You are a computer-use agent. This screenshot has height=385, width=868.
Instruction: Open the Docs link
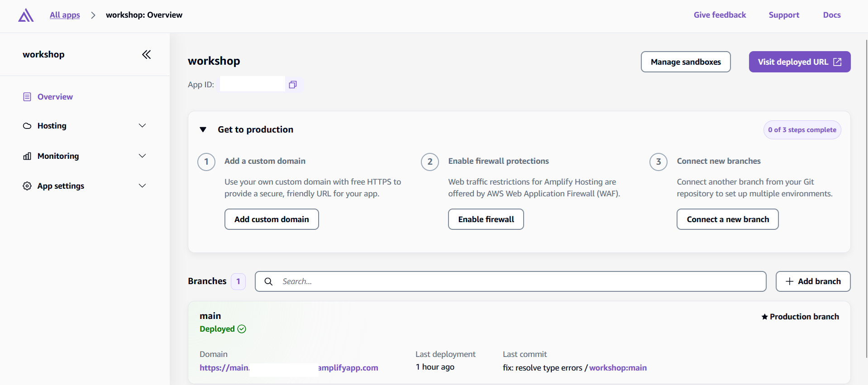(x=832, y=15)
